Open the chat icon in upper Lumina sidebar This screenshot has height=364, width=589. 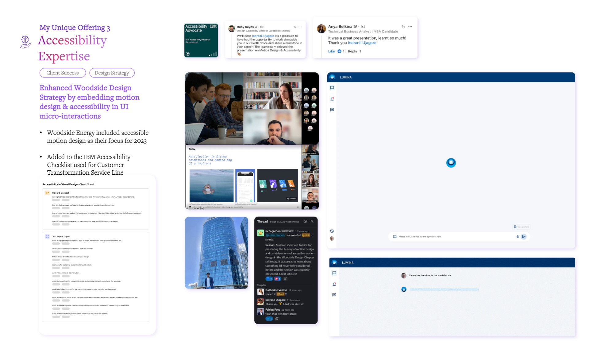click(332, 88)
